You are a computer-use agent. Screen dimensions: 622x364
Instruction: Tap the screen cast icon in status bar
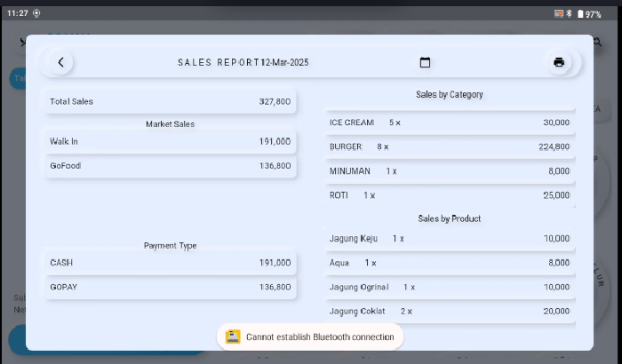click(558, 14)
